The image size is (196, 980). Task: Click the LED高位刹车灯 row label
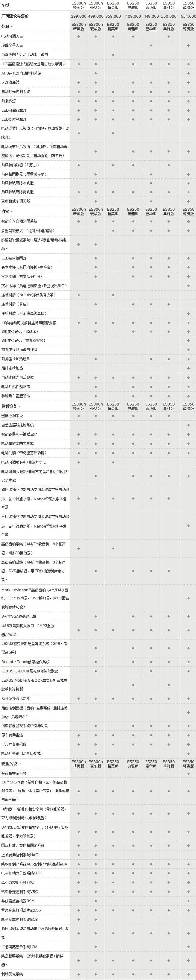coord(14,119)
